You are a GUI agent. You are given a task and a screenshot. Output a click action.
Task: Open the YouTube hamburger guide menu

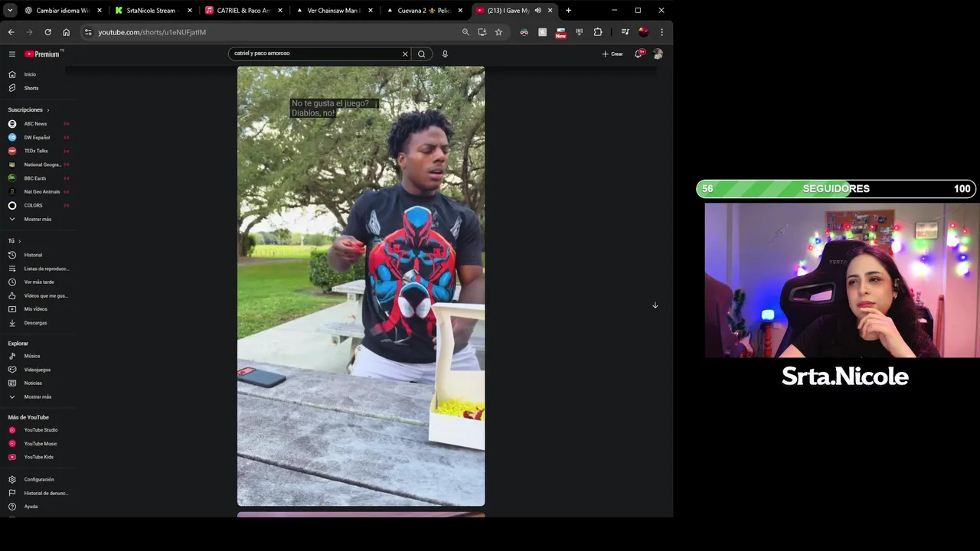tap(11, 54)
